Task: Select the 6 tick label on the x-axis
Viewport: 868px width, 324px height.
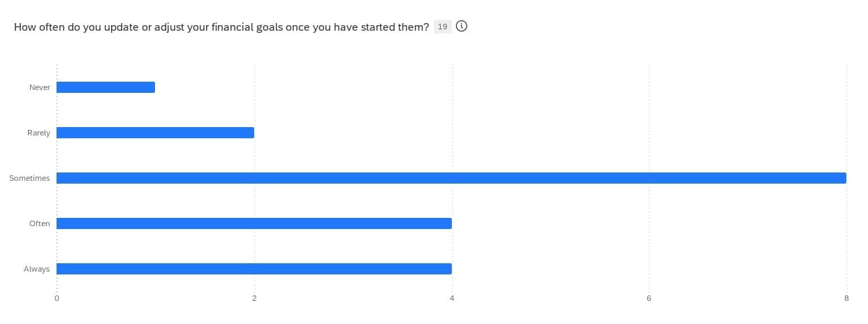Action: pyautogui.click(x=649, y=299)
